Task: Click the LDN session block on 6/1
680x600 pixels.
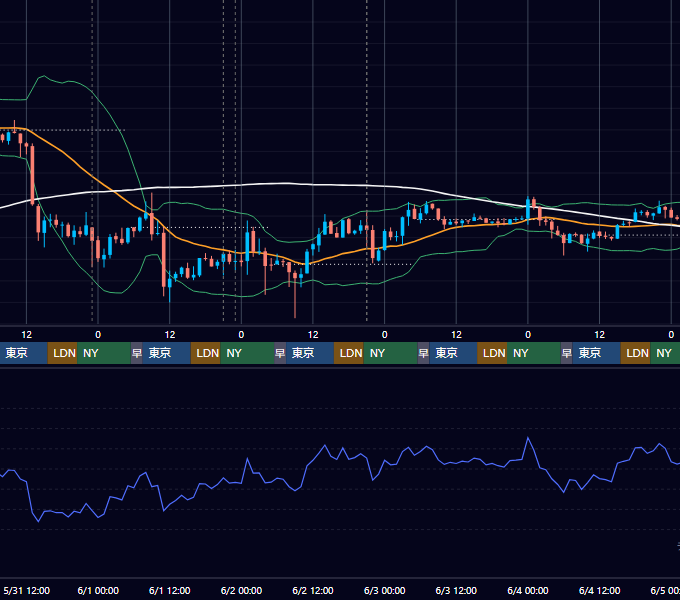Action: click(206, 353)
